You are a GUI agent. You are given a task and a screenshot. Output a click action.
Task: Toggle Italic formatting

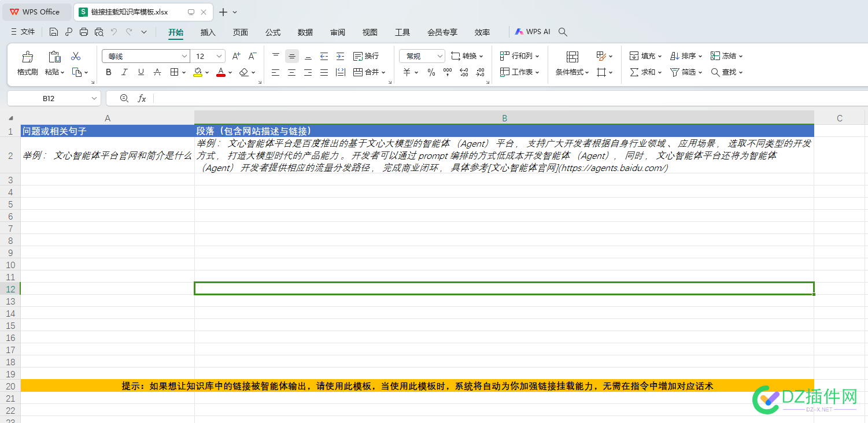(124, 72)
